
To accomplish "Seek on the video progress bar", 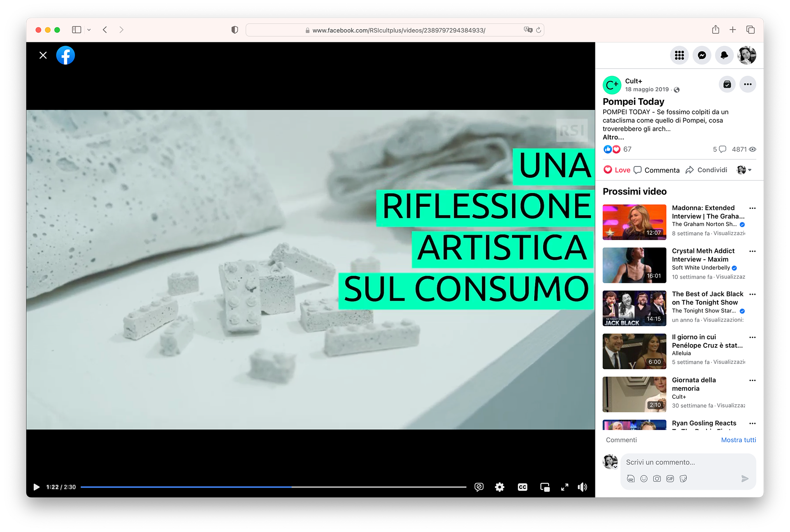I will pyautogui.click(x=274, y=487).
